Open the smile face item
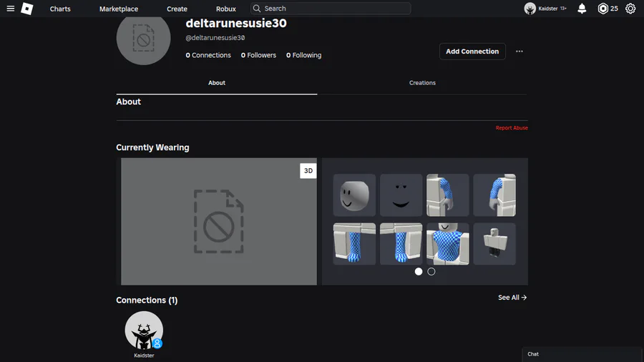644x362 pixels. click(x=401, y=195)
